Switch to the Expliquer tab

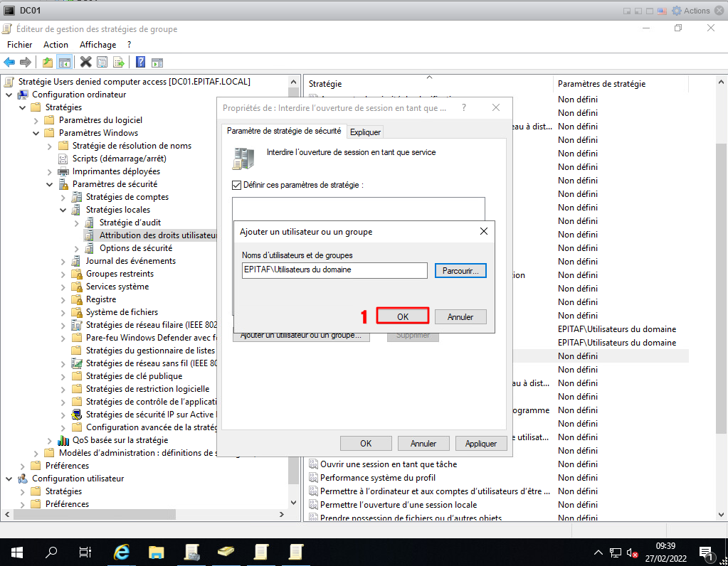tap(366, 132)
